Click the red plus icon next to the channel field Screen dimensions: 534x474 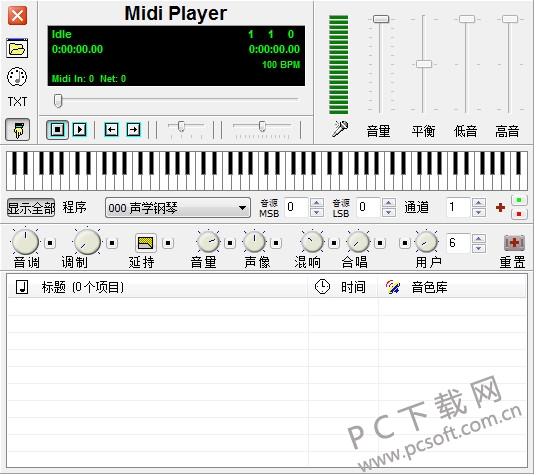(500, 207)
